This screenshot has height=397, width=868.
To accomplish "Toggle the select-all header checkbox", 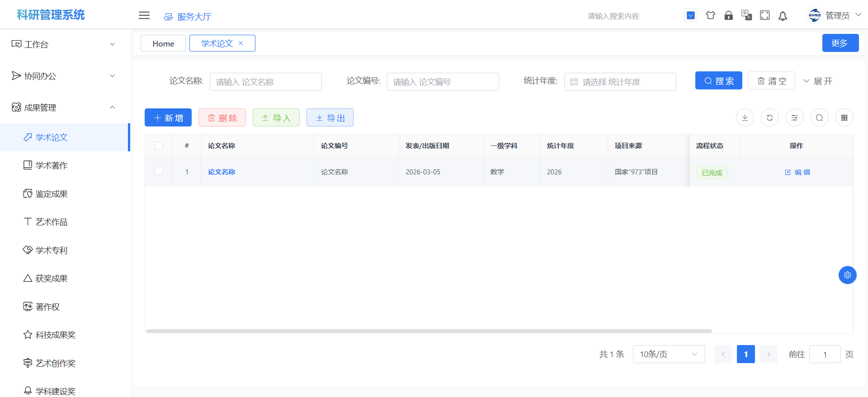I will (159, 145).
